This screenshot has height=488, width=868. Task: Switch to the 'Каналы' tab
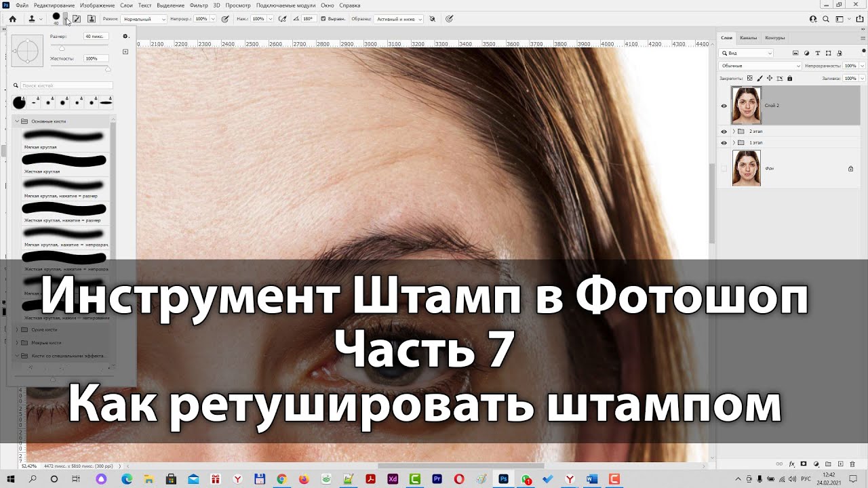[x=749, y=38]
